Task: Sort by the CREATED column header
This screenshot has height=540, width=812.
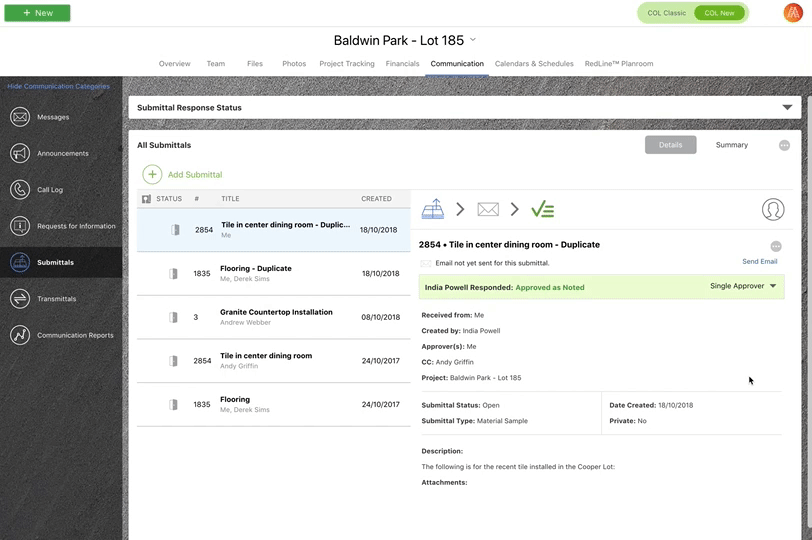Action: click(376, 199)
